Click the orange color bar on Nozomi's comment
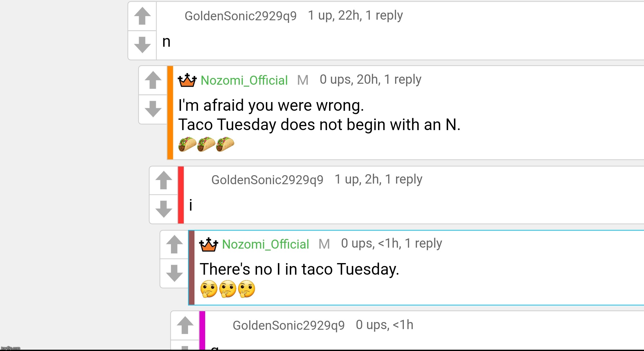 [170, 113]
